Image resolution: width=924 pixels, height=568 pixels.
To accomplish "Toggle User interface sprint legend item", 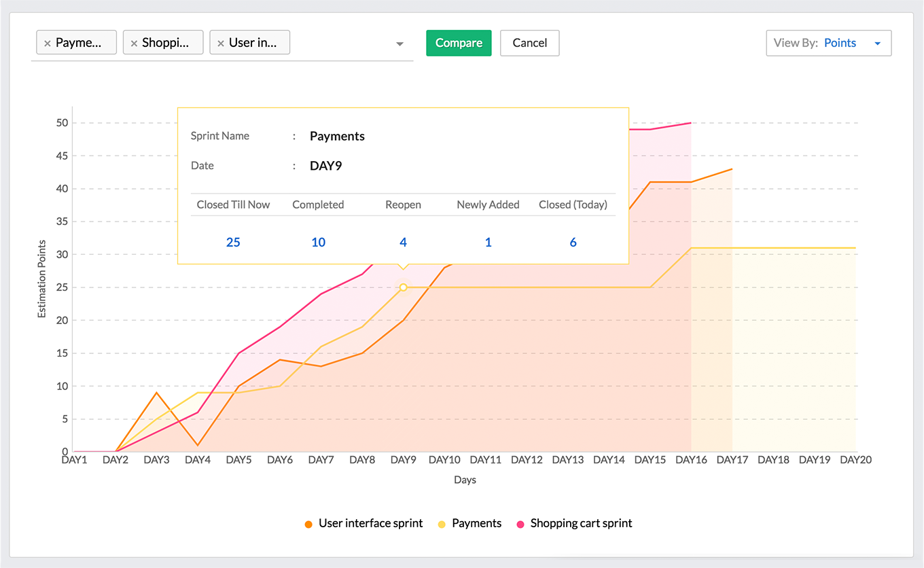I will (x=363, y=523).
